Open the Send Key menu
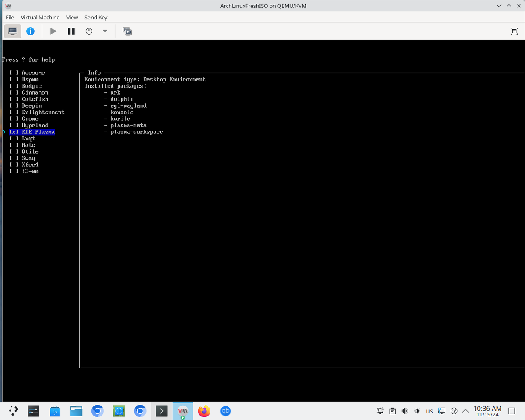This screenshot has width=525, height=420. 96,17
